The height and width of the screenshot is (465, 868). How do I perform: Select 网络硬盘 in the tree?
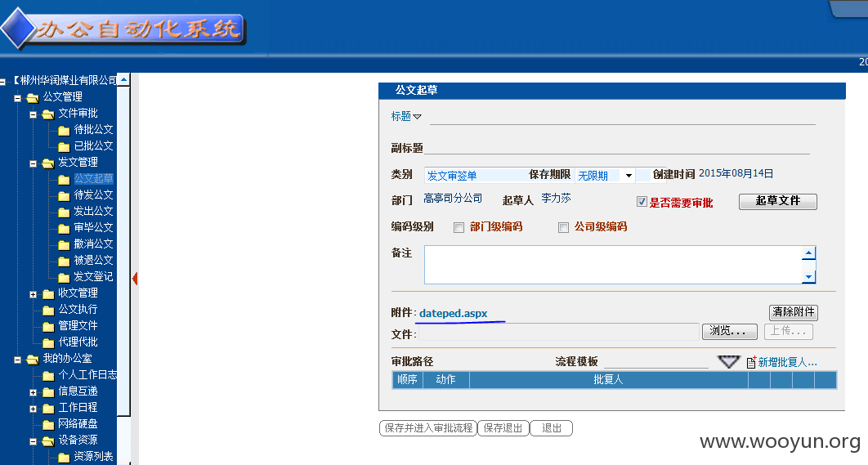(78, 423)
